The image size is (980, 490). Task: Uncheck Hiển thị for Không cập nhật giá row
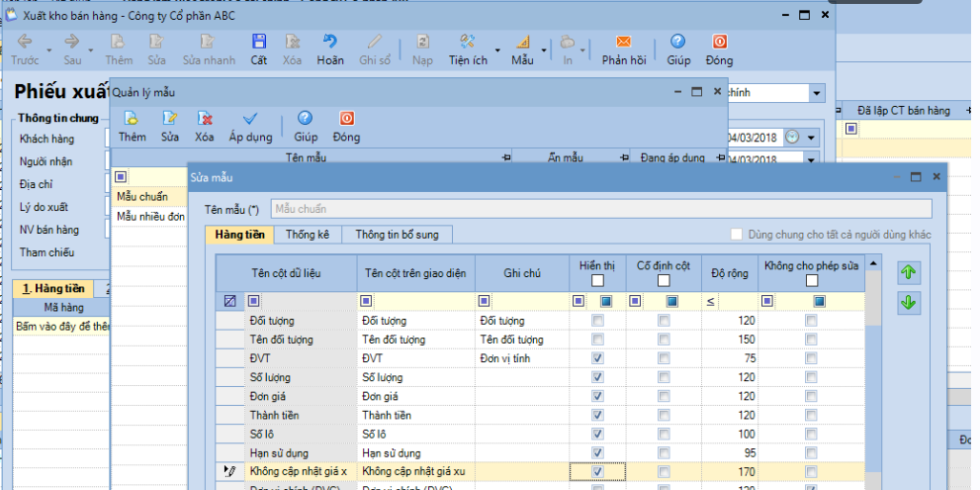(x=597, y=471)
